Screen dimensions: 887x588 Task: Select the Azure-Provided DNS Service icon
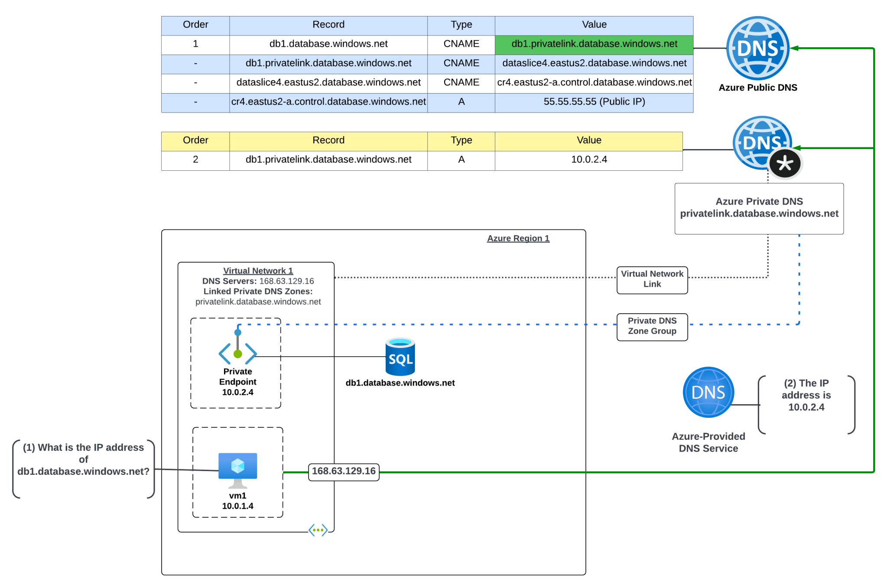[x=708, y=392]
